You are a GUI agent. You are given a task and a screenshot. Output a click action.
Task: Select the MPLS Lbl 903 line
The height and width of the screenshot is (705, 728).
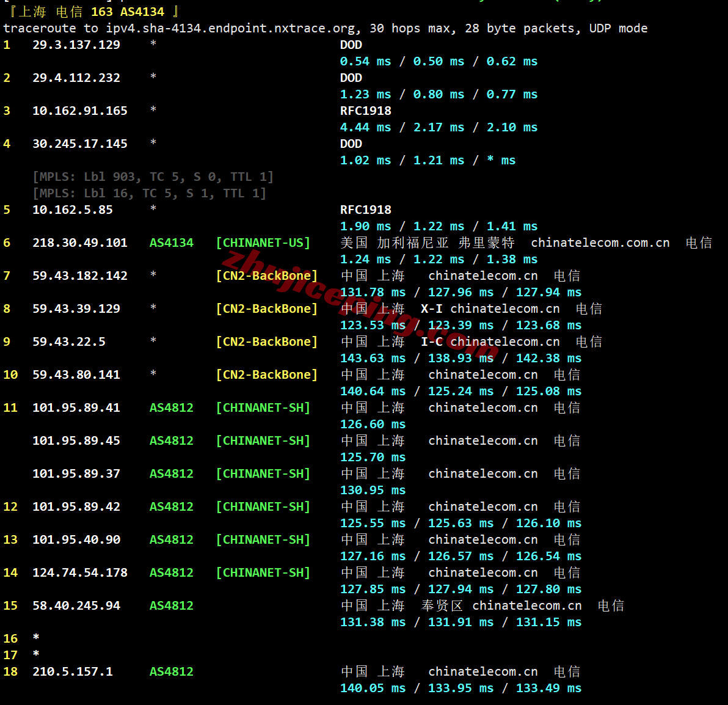[153, 177]
